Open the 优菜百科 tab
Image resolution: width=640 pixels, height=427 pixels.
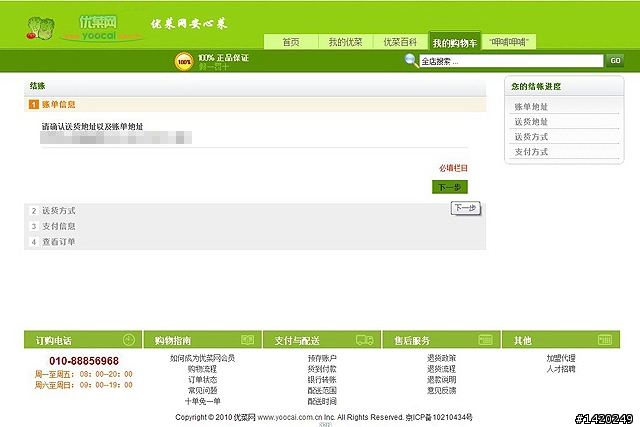[x=400, y=42]
